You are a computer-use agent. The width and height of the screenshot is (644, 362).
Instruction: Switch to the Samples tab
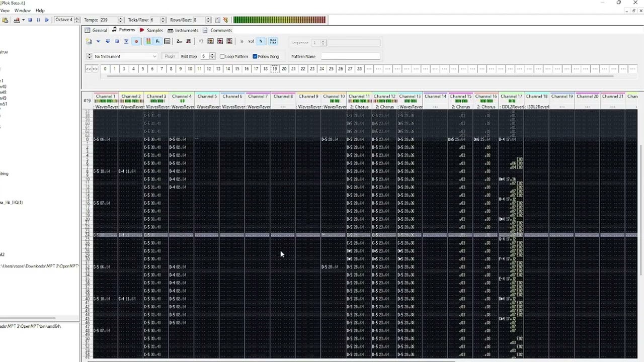coord(151,30)
